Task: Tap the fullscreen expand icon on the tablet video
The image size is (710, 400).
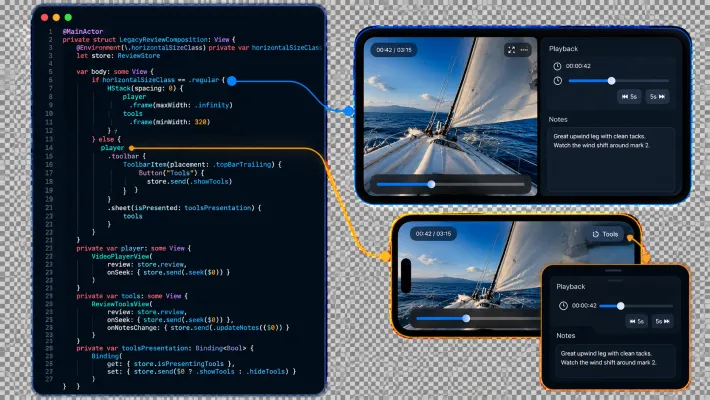Action: [x=511, y=50]
